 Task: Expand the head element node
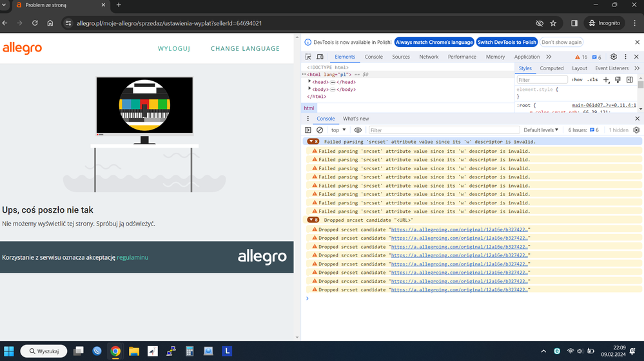309,82
